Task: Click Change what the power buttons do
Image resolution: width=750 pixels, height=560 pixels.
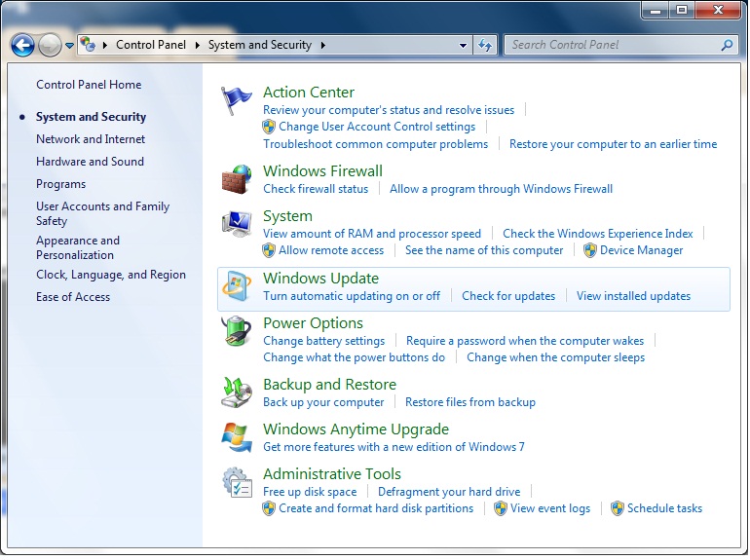Action: pos(354,357)
